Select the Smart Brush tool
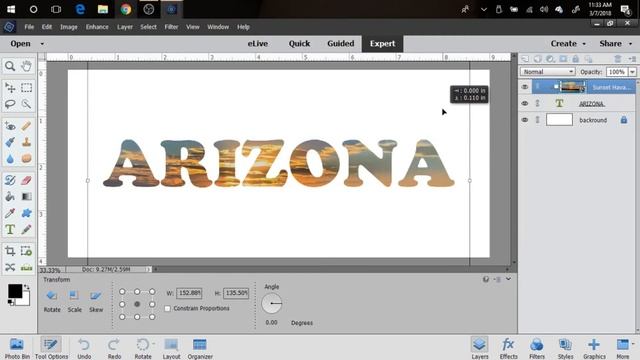The image size is (640, 360). pyautogui.click(x=10, y=142)
